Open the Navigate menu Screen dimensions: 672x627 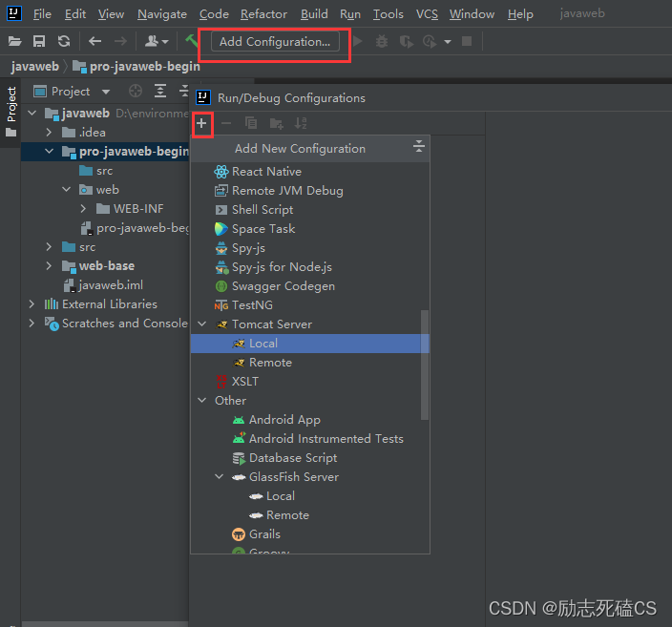(162, 14)
